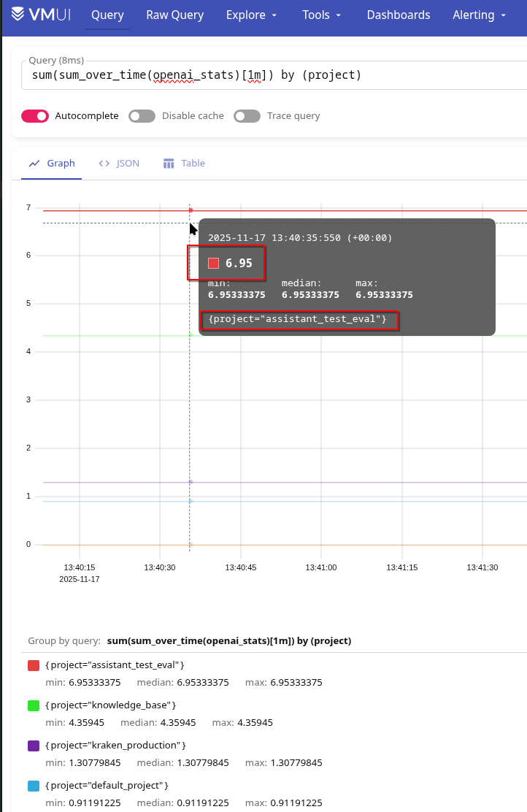Select legend entry {project="default_project"}

tap(107, 786)
